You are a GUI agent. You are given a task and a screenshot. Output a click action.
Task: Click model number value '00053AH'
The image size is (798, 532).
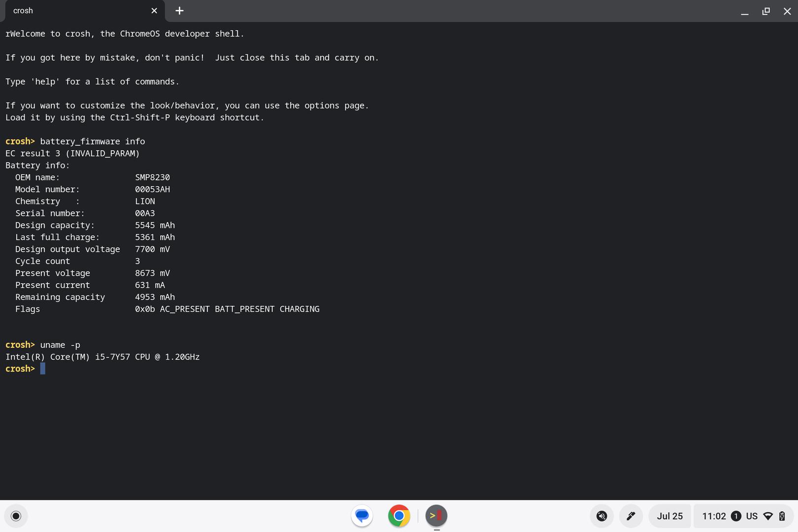tap(152, 189)
